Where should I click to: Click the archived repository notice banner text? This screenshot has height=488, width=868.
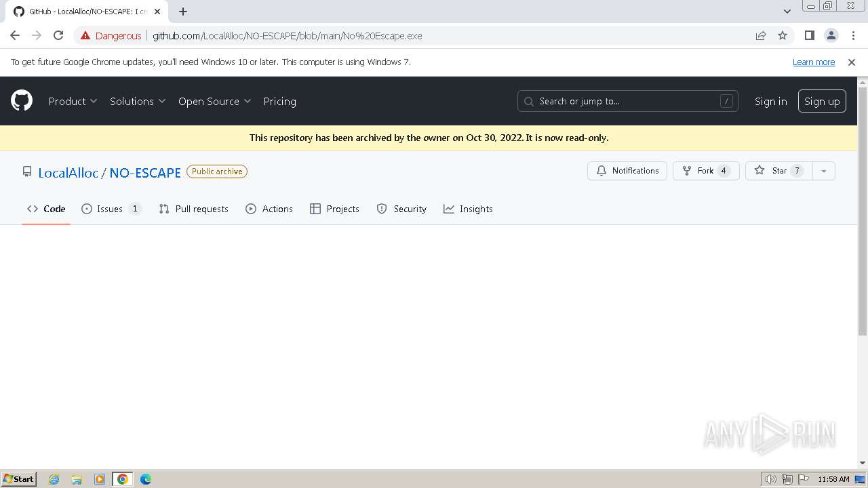click(429, 138)
